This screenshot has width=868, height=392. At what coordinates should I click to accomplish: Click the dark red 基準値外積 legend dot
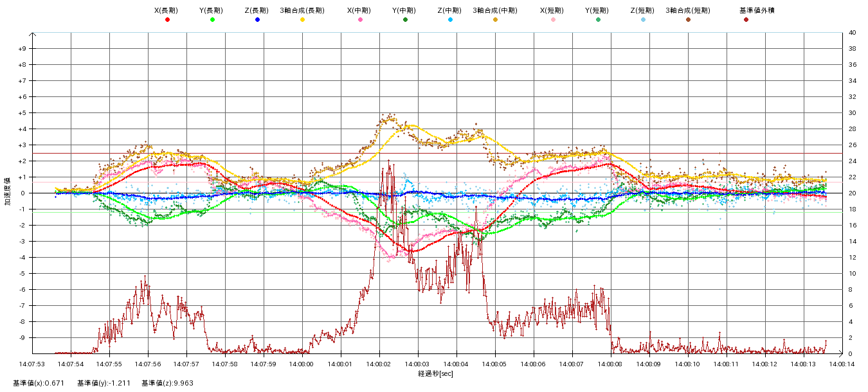point(746,20)
